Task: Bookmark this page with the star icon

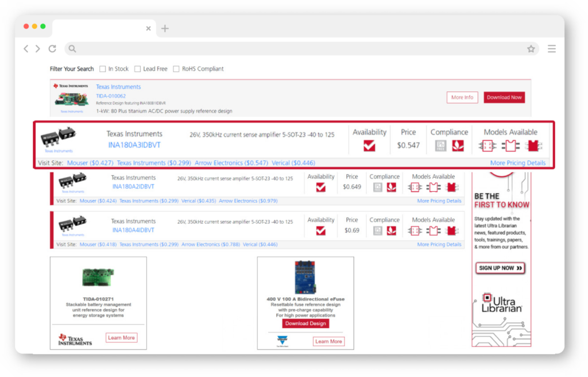Action: (x=531, y=48)
